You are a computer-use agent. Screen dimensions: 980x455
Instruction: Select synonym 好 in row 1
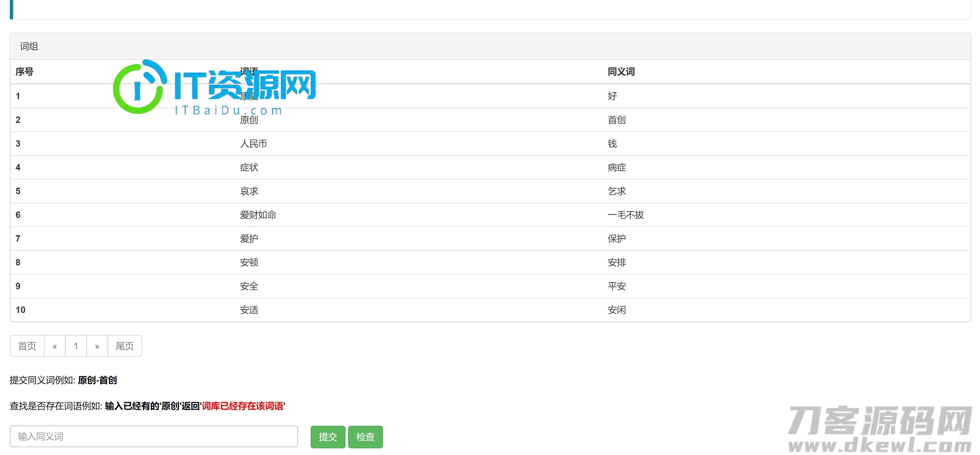coord(612,96)
